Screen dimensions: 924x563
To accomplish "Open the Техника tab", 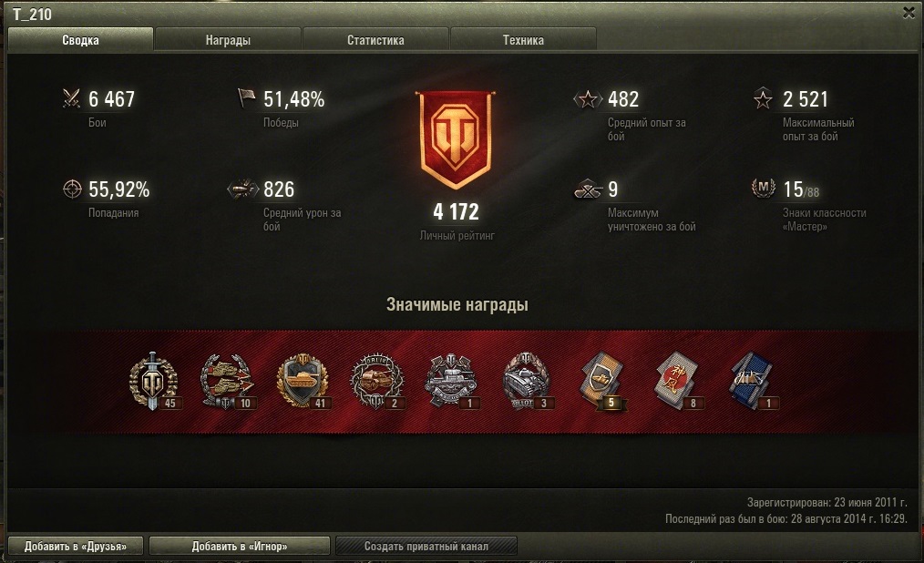I will pyautogui.click(x=523, y=39).
